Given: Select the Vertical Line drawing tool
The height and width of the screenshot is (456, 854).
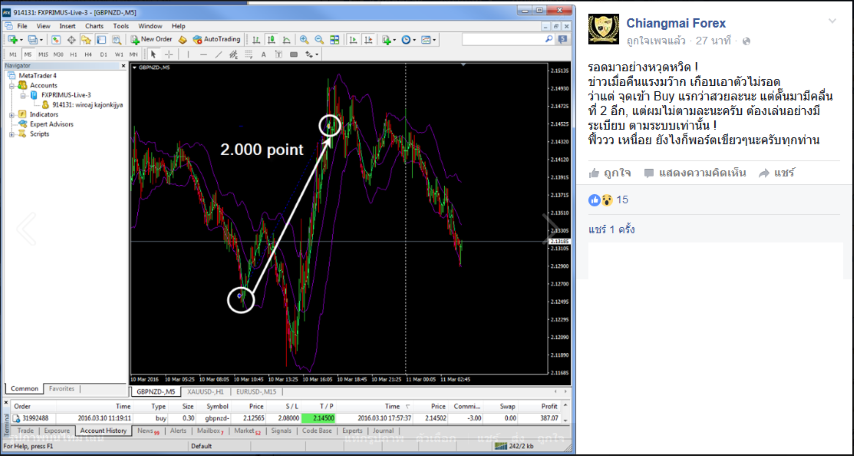Looking at the screenshot, I should click(188, 54).
